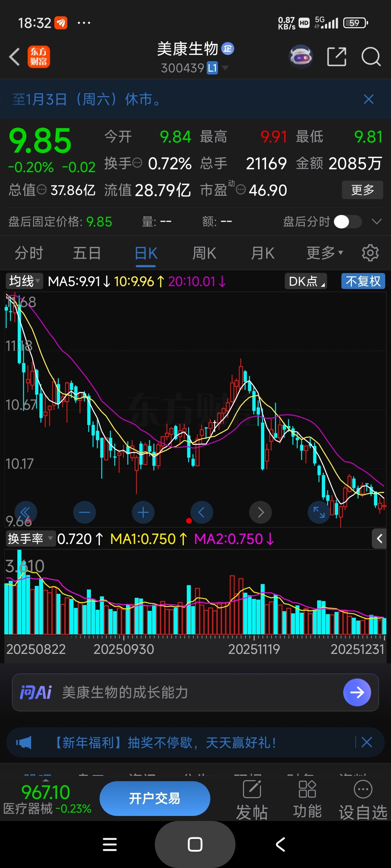391x868 pixels.
Task: Tap the 问AI logo
Action: 35,692
